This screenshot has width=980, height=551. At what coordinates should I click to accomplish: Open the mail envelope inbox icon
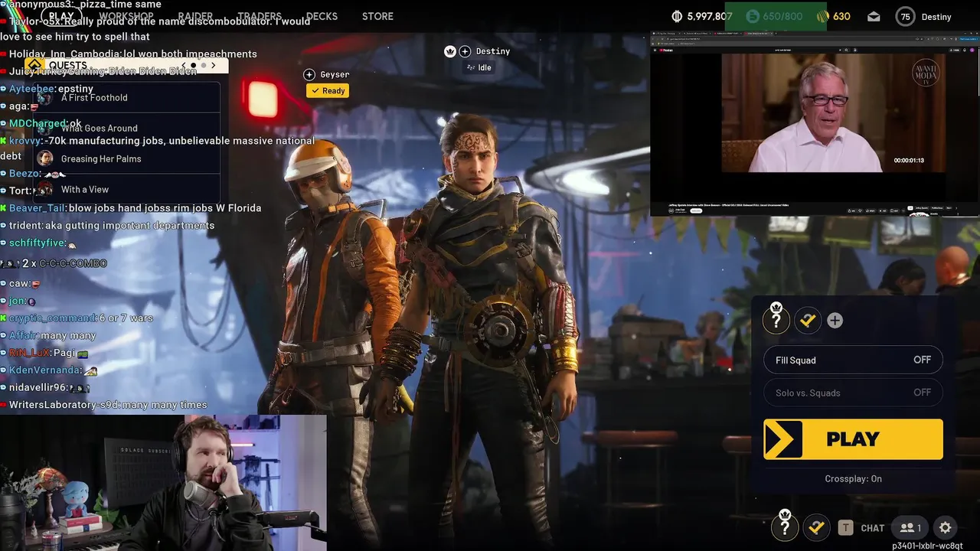874,16
